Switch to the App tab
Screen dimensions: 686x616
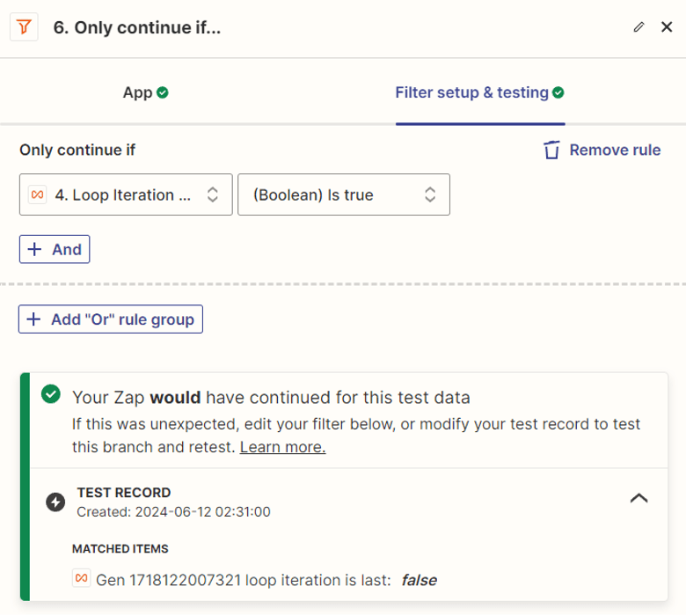point(137,92)
